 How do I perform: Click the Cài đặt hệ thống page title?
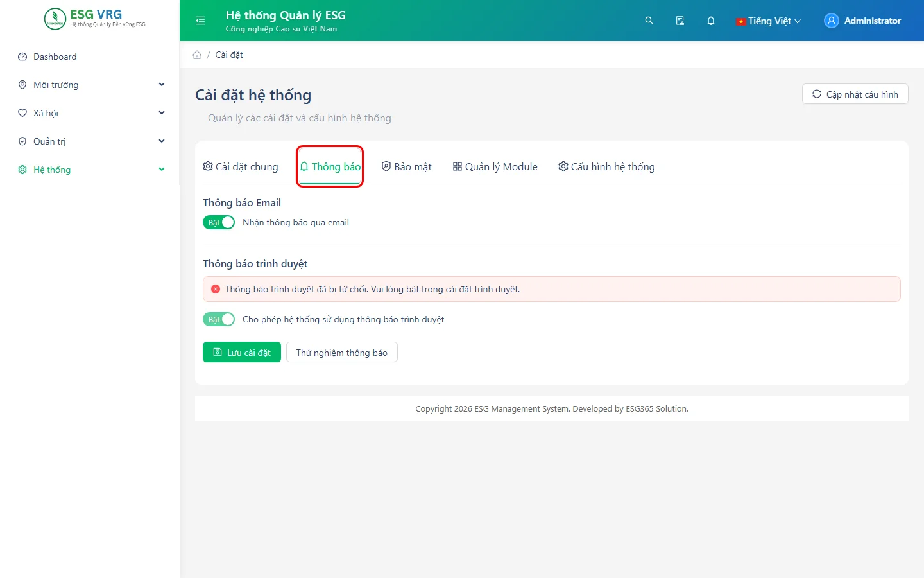[x=253, y=95]
